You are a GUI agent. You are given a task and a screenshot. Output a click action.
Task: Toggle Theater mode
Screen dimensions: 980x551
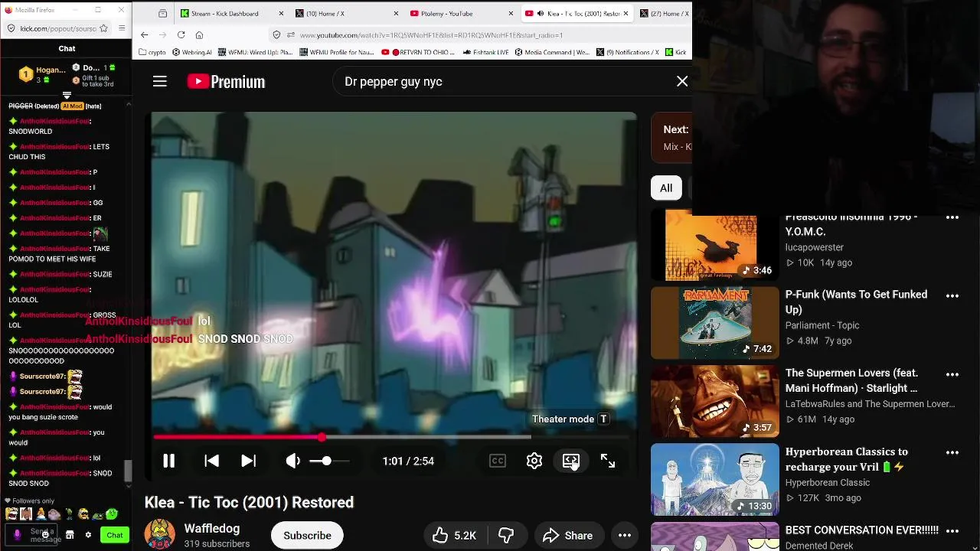click(571, 461)
